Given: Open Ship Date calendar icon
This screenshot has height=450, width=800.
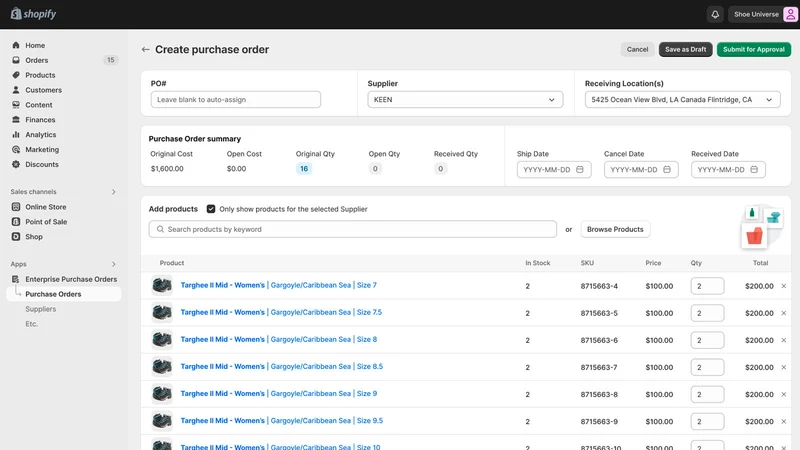Looking at the screenshot, I should [580, 169].
